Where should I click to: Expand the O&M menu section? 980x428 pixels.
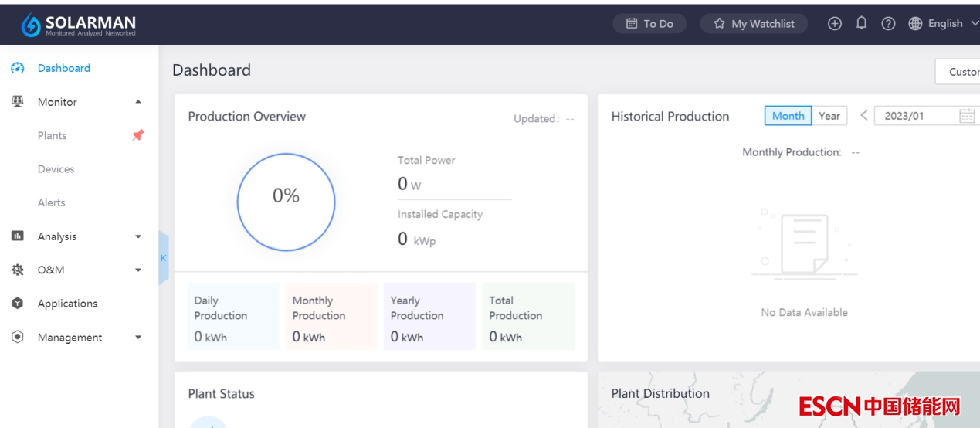(x=138, y=270)
